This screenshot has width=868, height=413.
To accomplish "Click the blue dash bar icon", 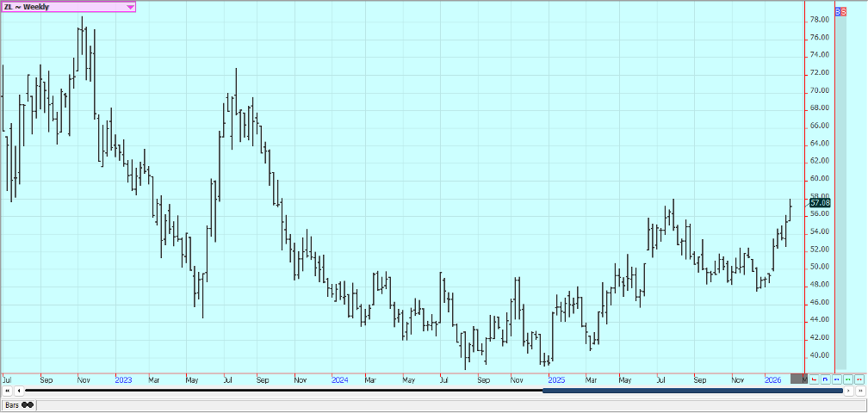I will tap(836, 379).
